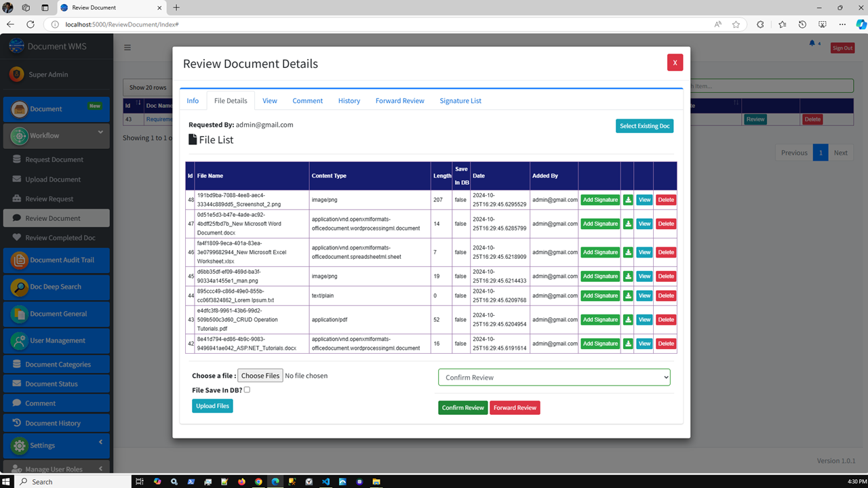Open Excel from the taskbar
Screen dimensions: 868x488
point(224,482)
